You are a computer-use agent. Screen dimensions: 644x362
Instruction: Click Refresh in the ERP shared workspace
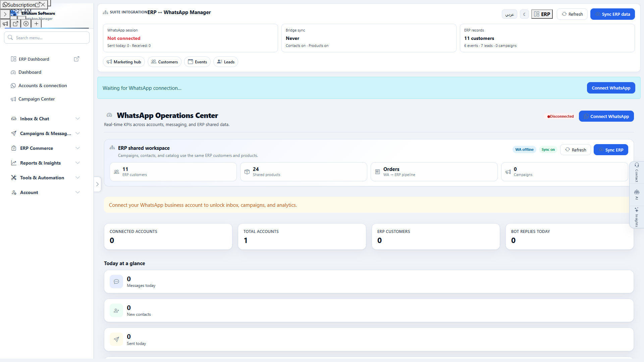[x=576, y=150]
